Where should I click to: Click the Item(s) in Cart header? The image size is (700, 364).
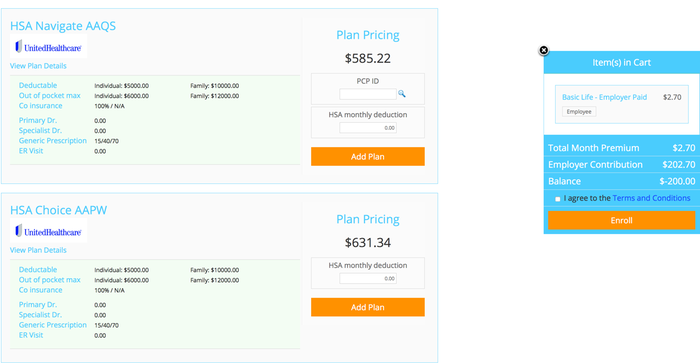coord(621,63)
